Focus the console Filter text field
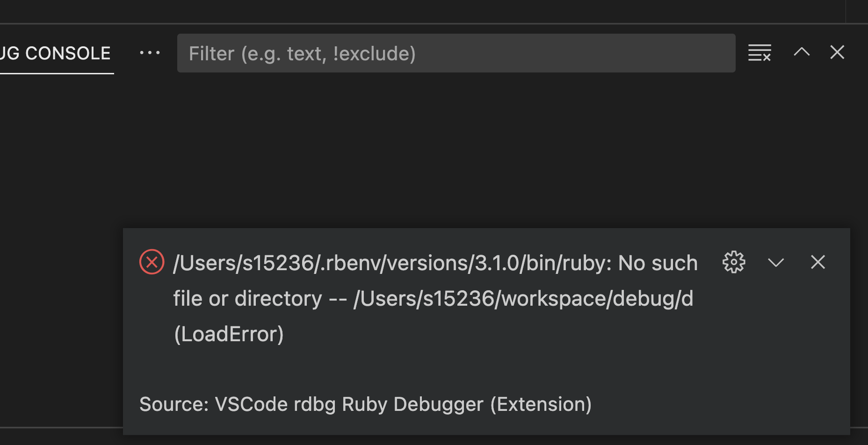Image resolution: width=868 pixels, height=445 pixels. tap(456, 53)
